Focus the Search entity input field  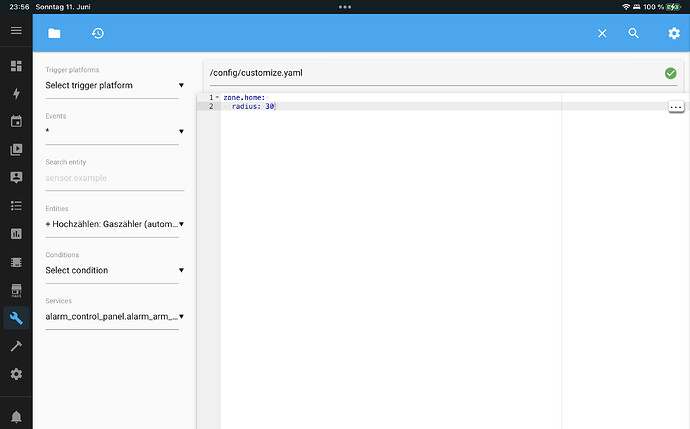tap(114, 178)
